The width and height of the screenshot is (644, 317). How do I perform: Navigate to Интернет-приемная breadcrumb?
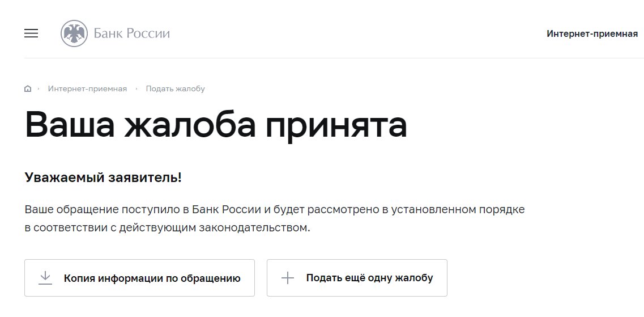tap(87, 89)
